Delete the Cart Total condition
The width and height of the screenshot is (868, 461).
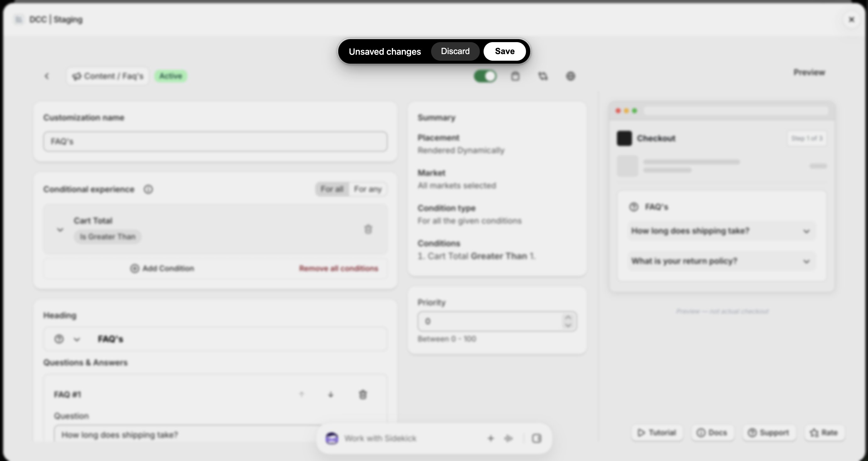368,229
